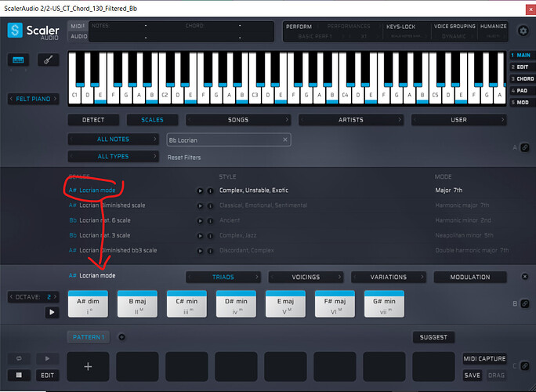Toggle PERFORM mode
This screenshot has height=392, width=536.
coord(299,27)
